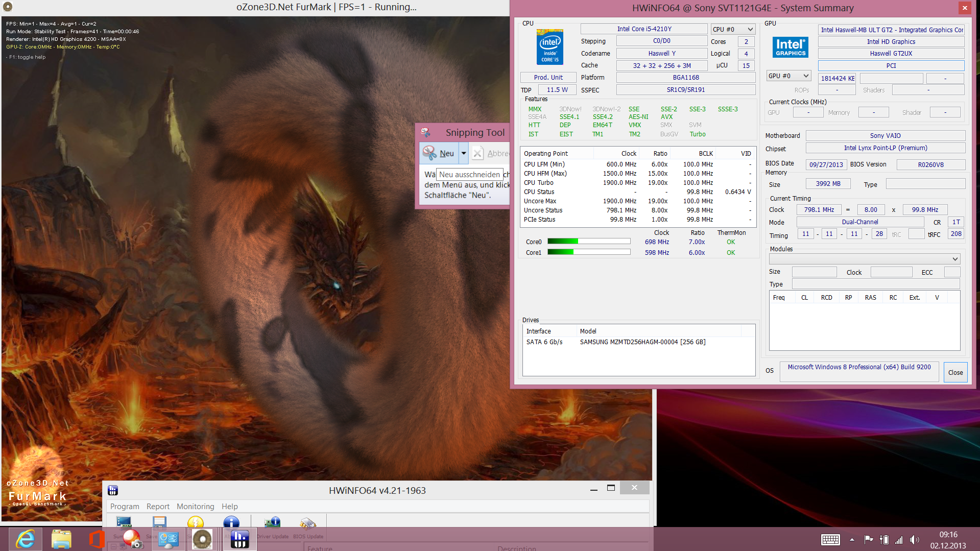The width and height of the screenshot is (980, 551).
Task: Click the Intel inside Core i5 logo
Action: click(x=550, y=47)
